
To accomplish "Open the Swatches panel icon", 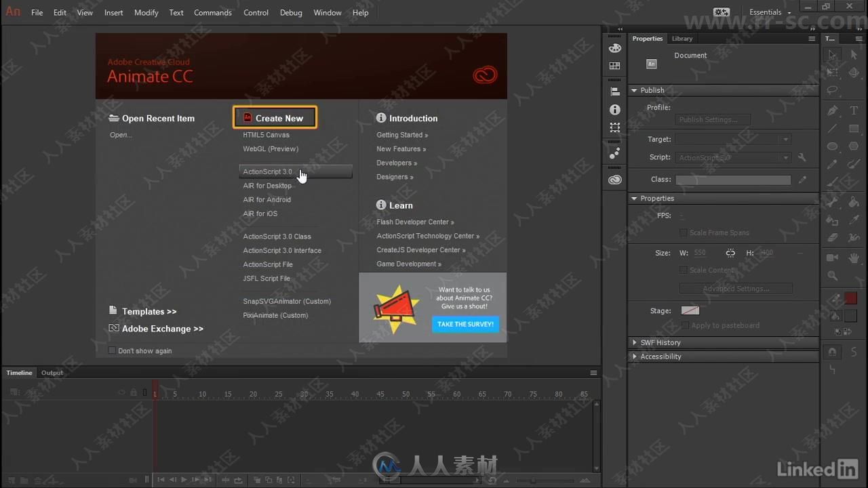I will click(x=615, y=66).
